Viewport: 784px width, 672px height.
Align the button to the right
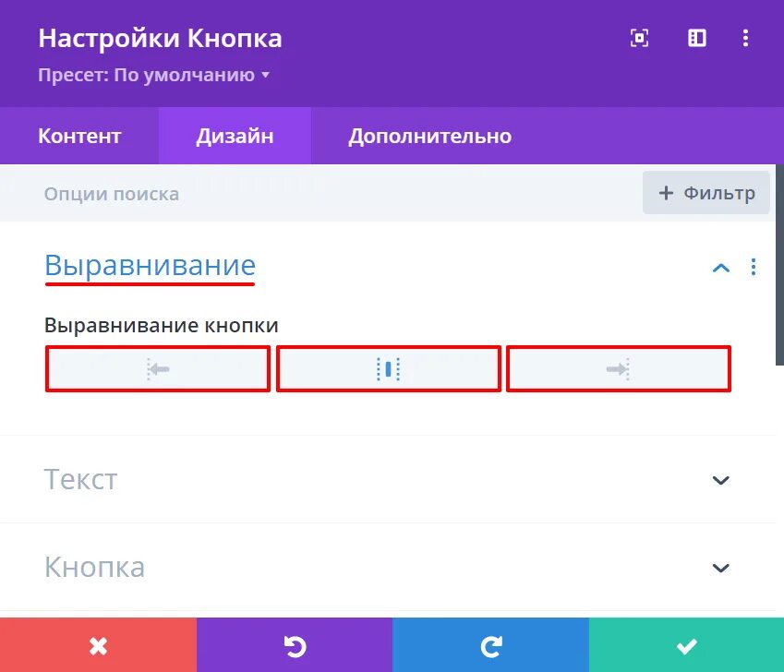pyautogui.click(x=619, y=368)
